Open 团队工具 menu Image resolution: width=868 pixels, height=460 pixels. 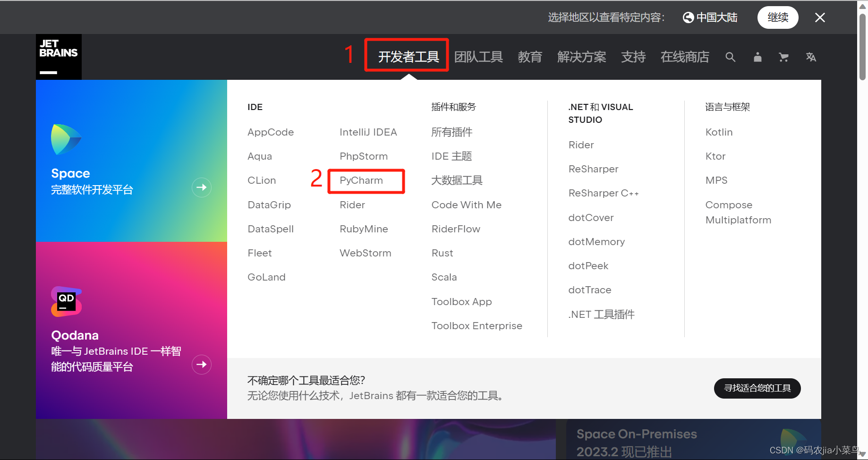(x=478, y=57)
